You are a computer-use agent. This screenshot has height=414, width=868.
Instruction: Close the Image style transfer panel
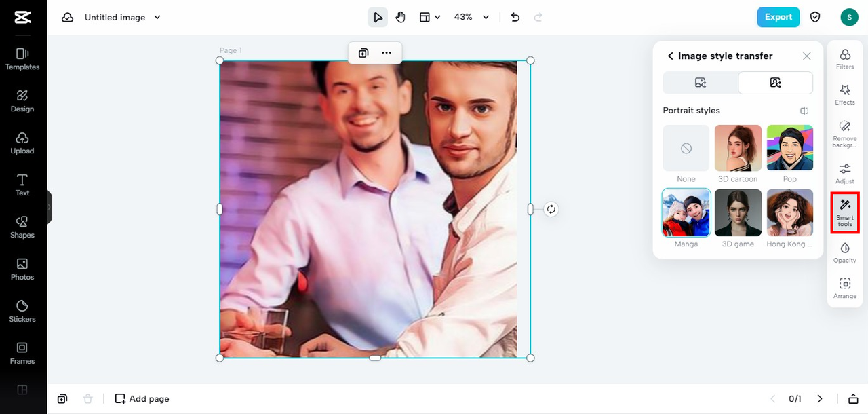click(806, 56)
